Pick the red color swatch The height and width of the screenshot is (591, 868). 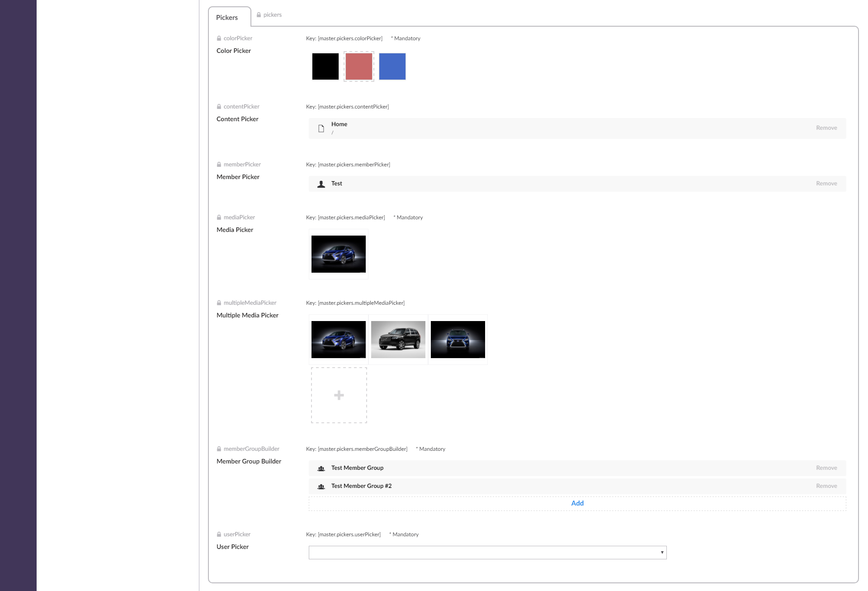coord(359,66)
